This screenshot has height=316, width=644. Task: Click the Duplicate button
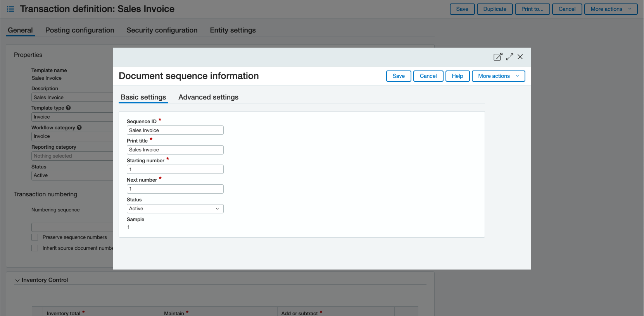495,9
